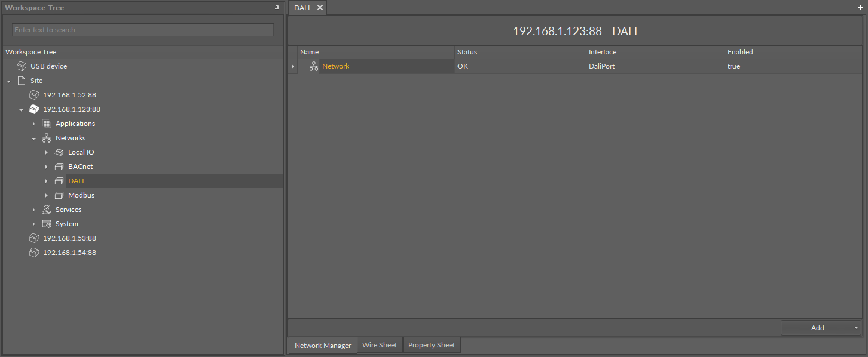868x357 pixels.
Task: Click the System icon
Action: click(x=47, y=224)
